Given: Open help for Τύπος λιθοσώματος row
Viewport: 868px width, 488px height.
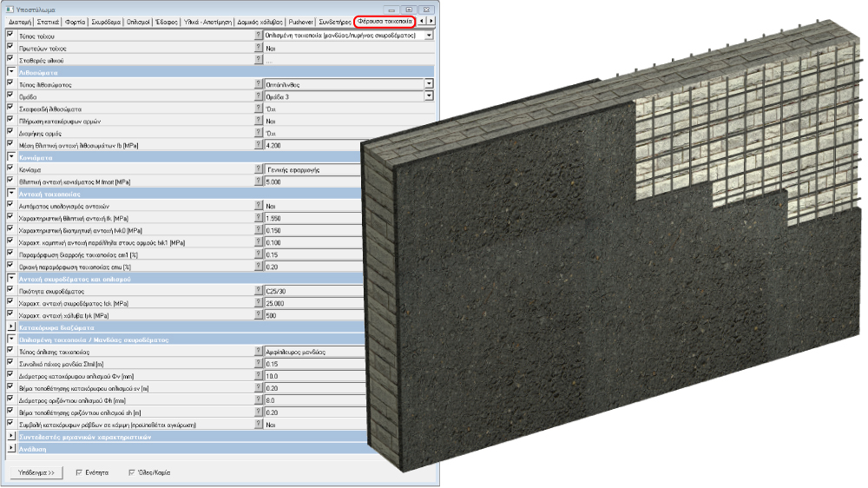Looking at the screenshot, I should click(259, 84).
